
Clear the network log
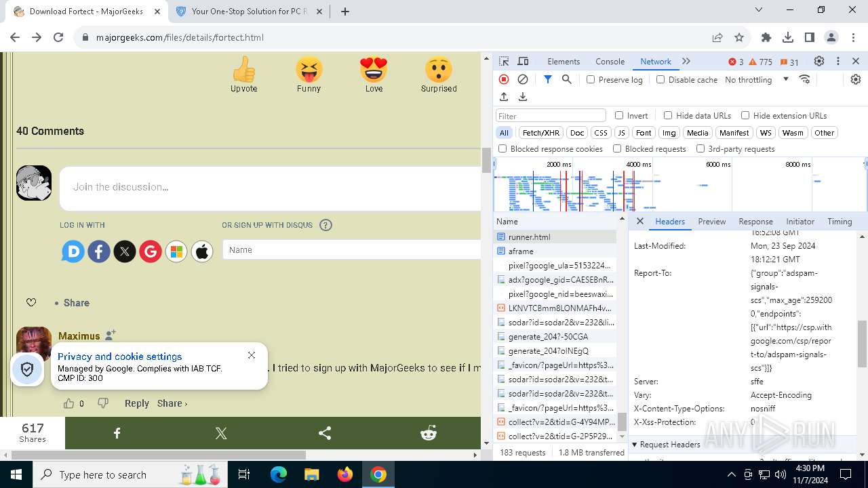click(523, 79)
